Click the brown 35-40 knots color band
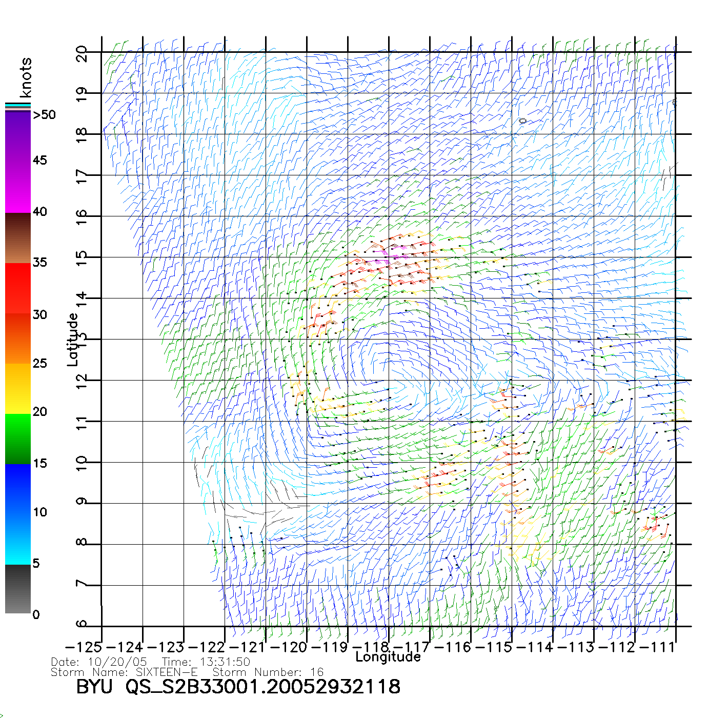Viewport: 728px width, 718px height. pos(18,238)
